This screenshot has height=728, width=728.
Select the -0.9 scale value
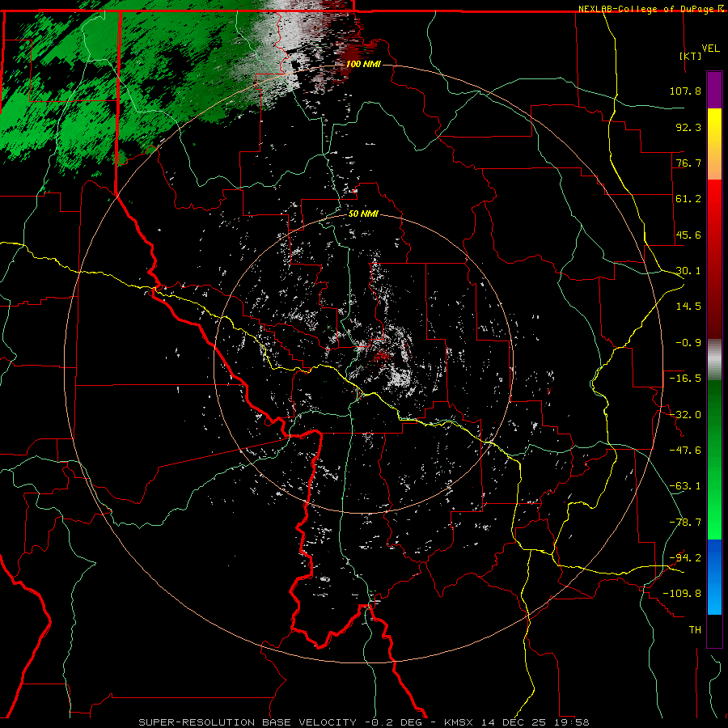pyautogui.click(x=688, y=343)
